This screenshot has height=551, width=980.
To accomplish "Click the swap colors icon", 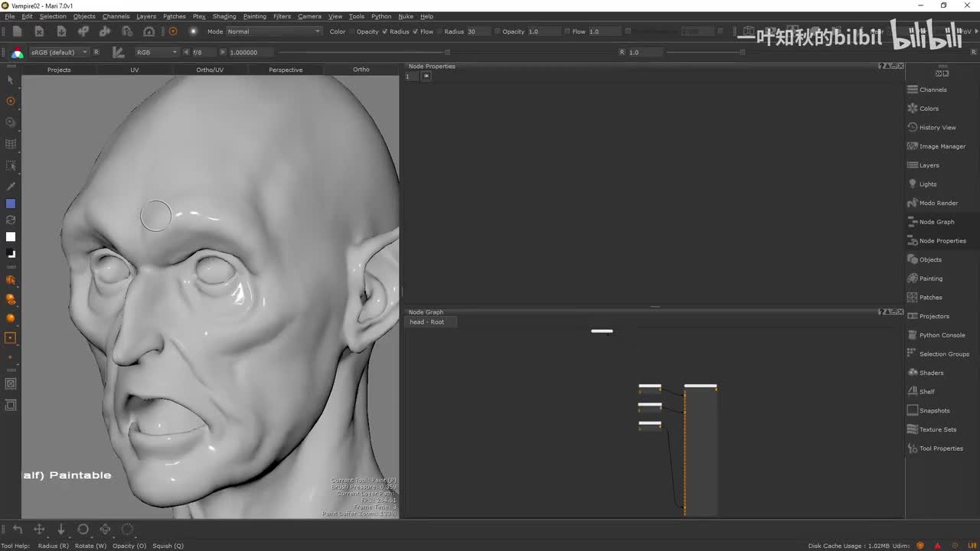I will tap(11, 220).
